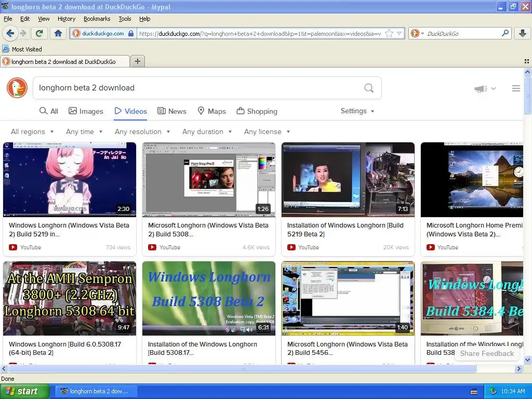Open the 1:40 Build 5456 video thumbnail
This screenshot has width=532, height=399.
348,298
